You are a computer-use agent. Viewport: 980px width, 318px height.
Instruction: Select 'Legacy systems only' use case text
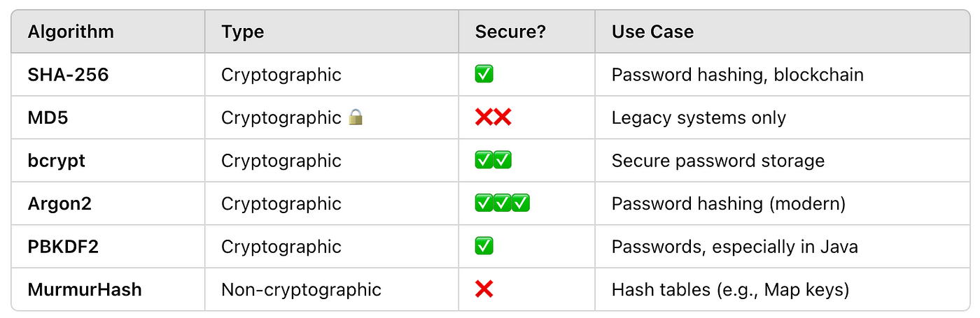(x=699, y=118)
